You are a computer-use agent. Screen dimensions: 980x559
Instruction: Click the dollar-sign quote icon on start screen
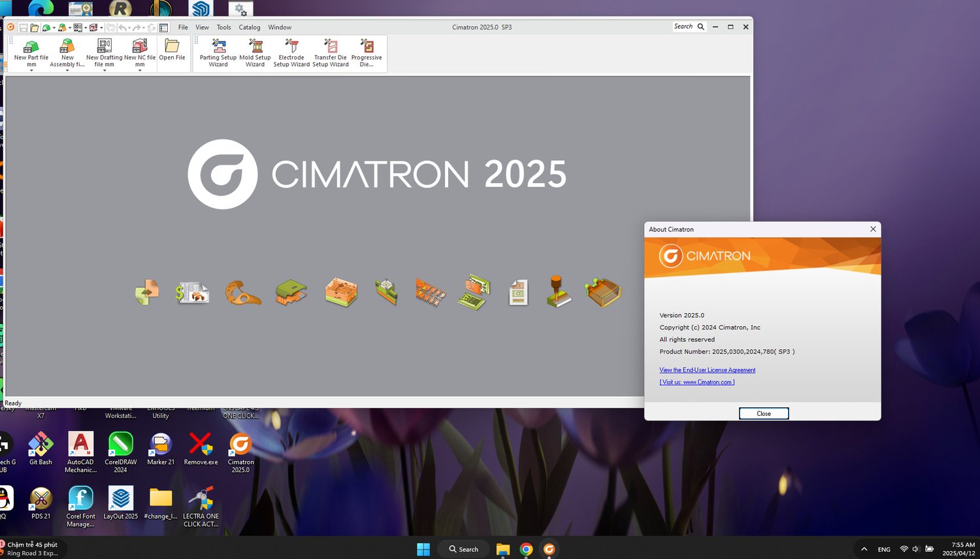(192, 292)
